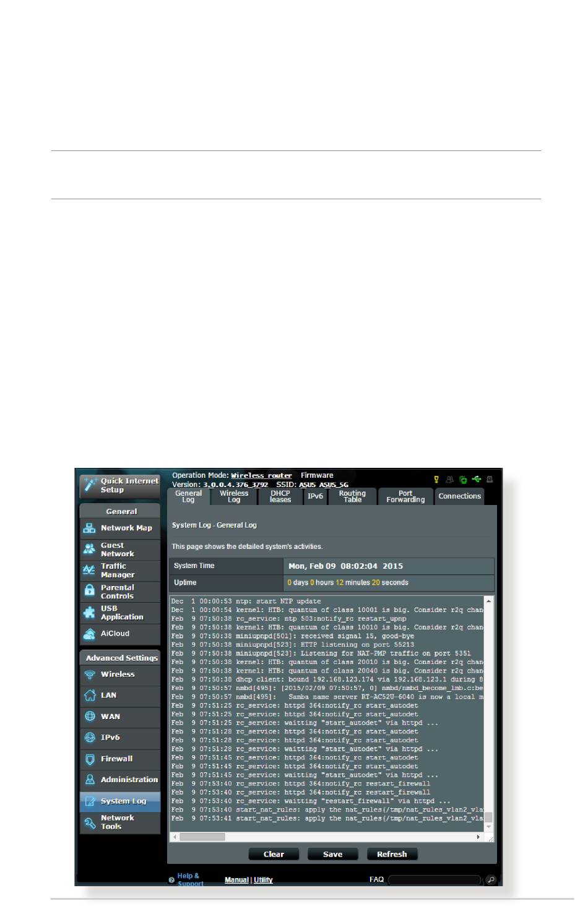Open the Firewall shield icon
588x919 pixels.
tap(90, 759)
